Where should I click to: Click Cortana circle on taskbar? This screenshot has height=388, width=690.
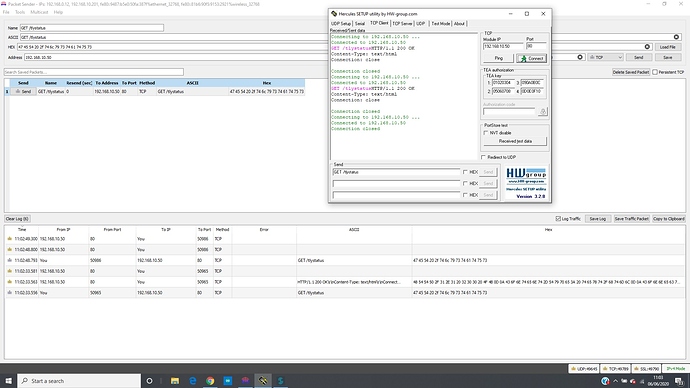pos(149,381)
